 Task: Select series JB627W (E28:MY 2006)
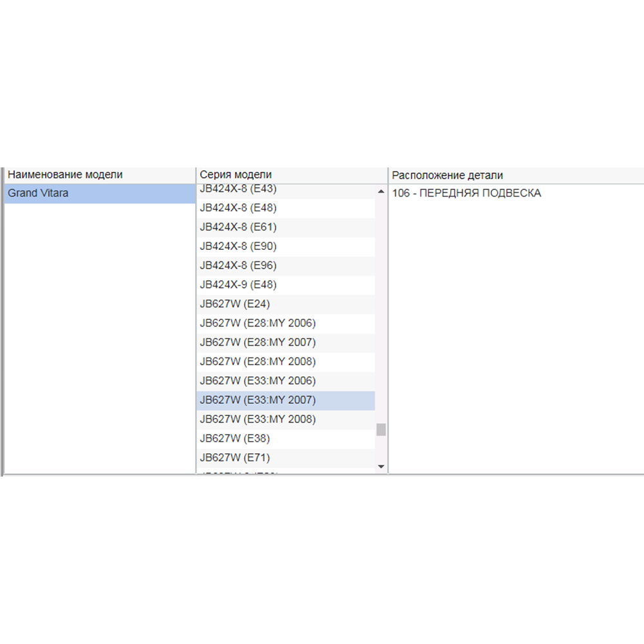tap(258, 323)
